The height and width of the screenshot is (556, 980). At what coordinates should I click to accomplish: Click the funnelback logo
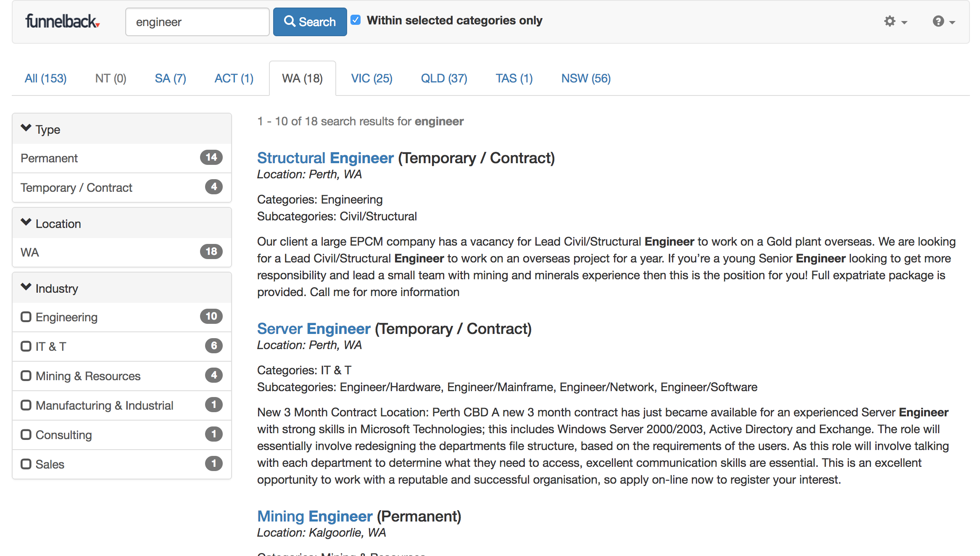pyautogui.click(x=62, y=21)
